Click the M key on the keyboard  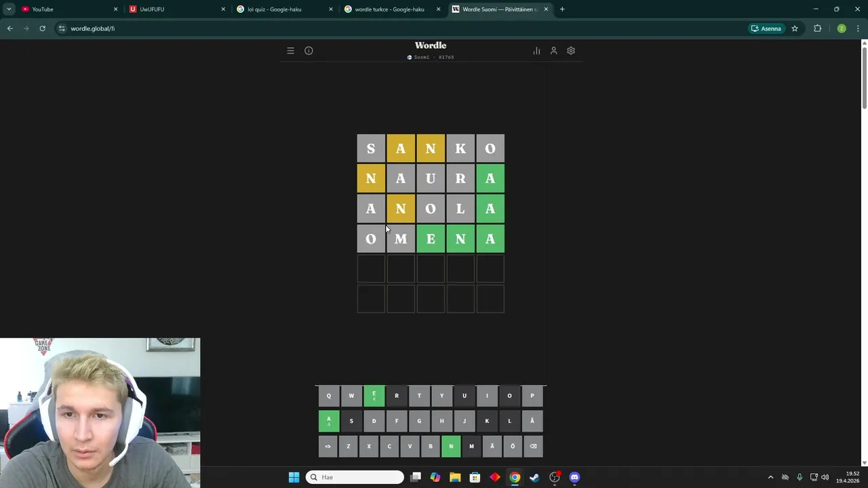pyautogui.click(x=471, y=446)
